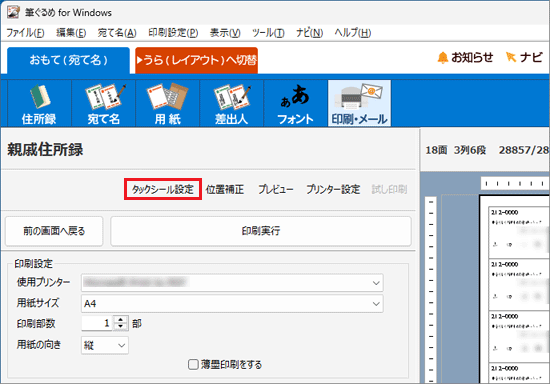
Task: Select the 宛て名 addressee tool
Action: click(103, 103)
